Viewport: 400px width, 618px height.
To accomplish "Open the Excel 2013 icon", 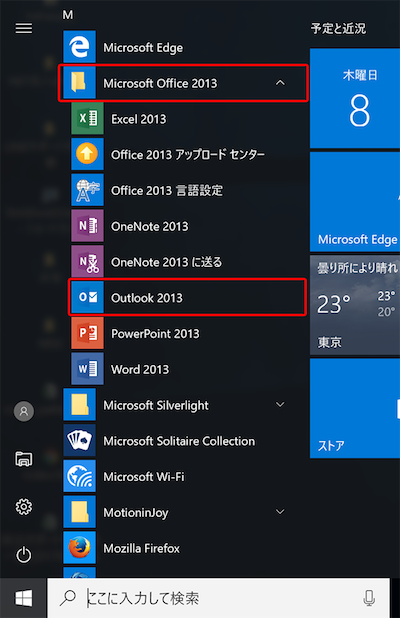I will pos(87,119).
